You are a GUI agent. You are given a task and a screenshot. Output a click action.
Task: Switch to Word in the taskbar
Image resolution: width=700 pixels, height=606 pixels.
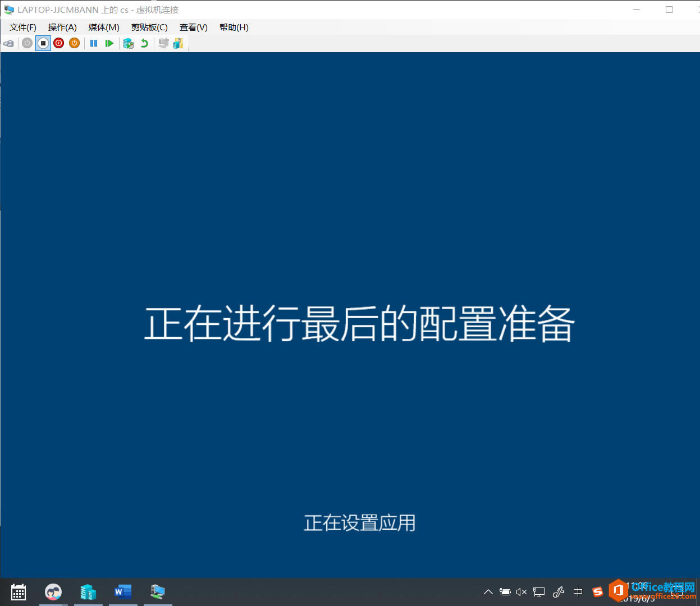(123, 592)
